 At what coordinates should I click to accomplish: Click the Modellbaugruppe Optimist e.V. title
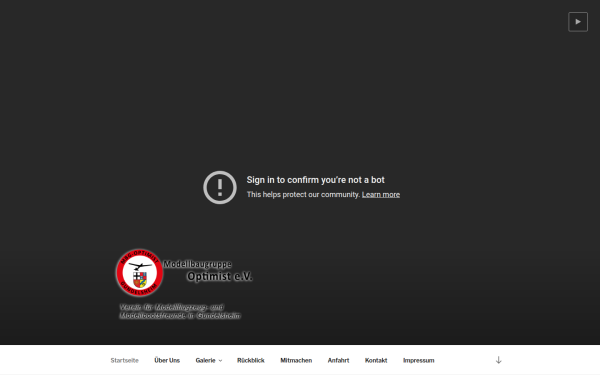click(x=208, y=271)
